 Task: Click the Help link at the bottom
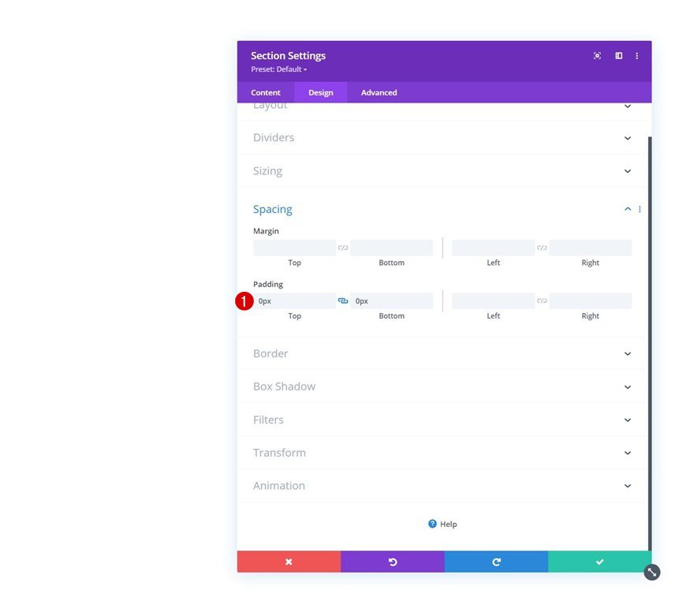click(447, 524)
